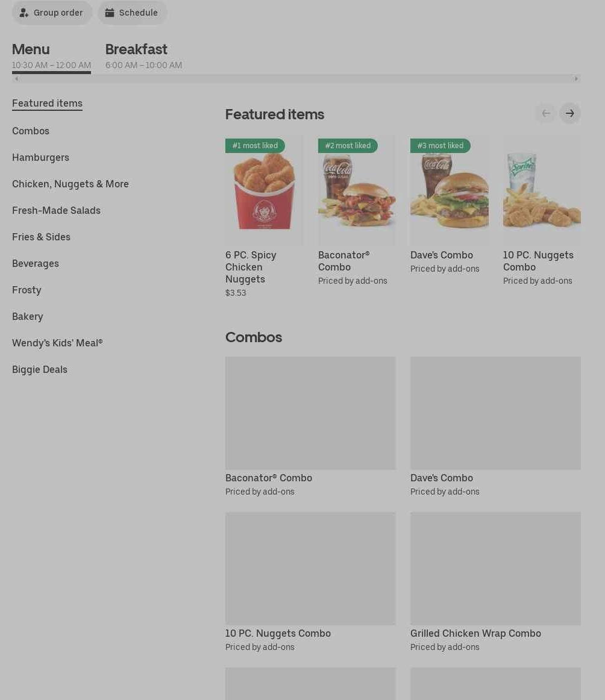Open the featured Dave's Combo image
The height and width of the screenshot is (700, 605).
tap(450, 190)
